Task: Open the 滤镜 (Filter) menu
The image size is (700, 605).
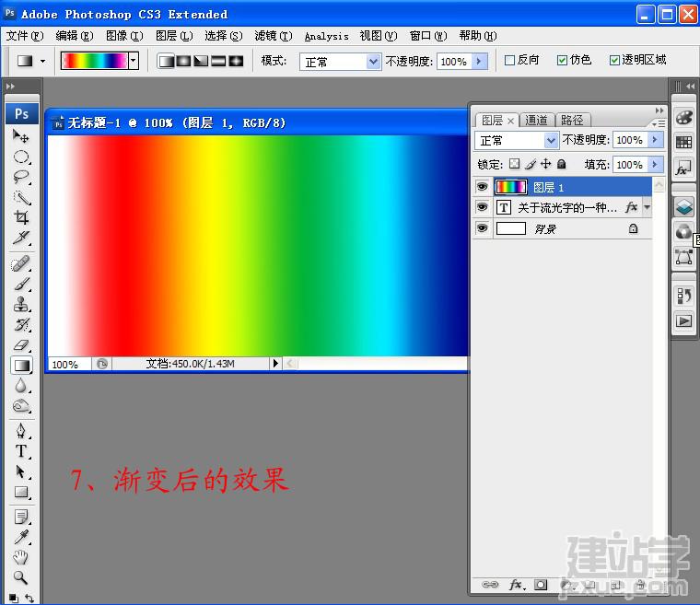Action: (274, 36)
